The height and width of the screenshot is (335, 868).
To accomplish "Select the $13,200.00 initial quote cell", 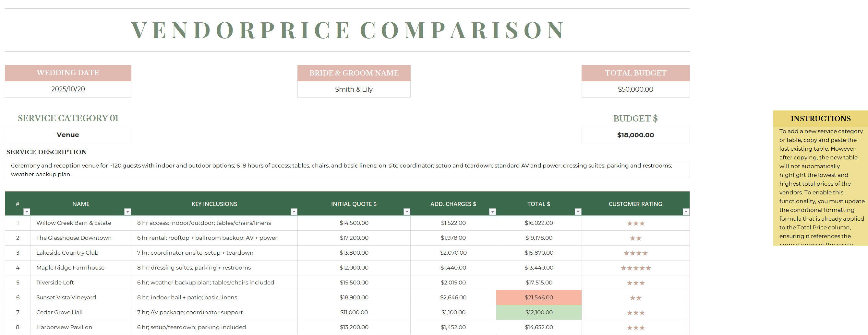I will click(x=354, y=327).
